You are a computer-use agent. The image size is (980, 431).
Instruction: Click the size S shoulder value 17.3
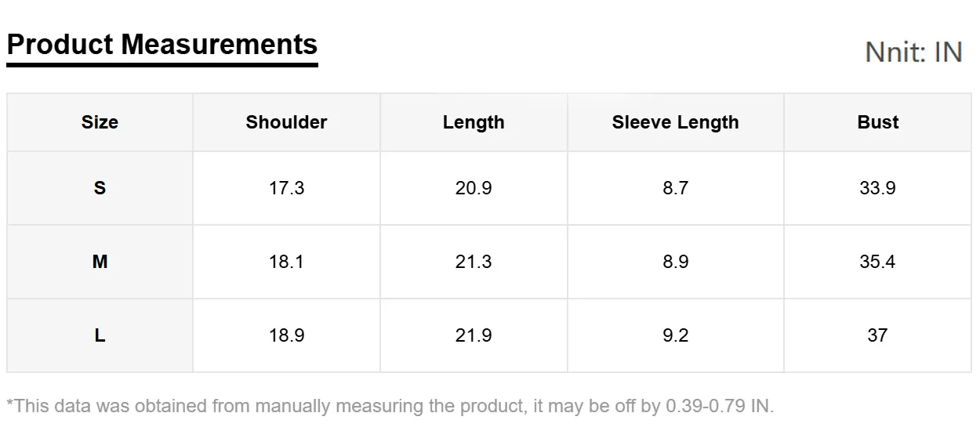(286, 188)
